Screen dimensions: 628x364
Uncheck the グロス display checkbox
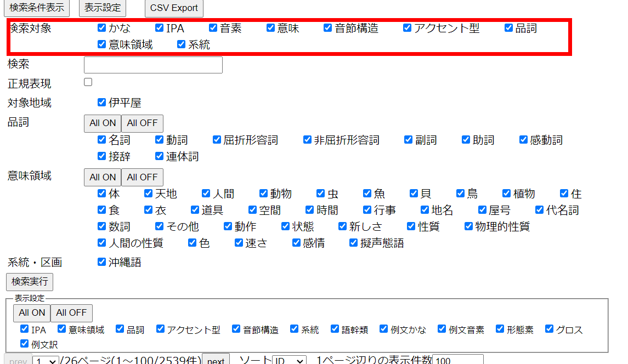pyautogui.click(x=550, y=329)
